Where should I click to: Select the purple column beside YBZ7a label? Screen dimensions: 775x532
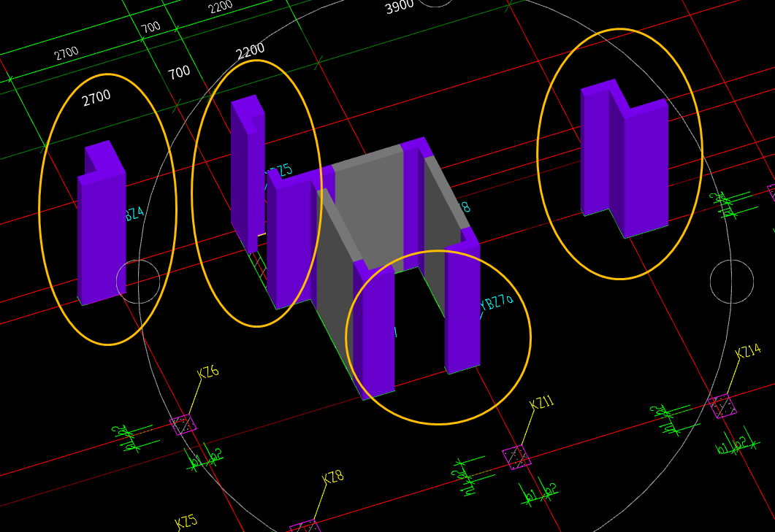tap(462, 302)
